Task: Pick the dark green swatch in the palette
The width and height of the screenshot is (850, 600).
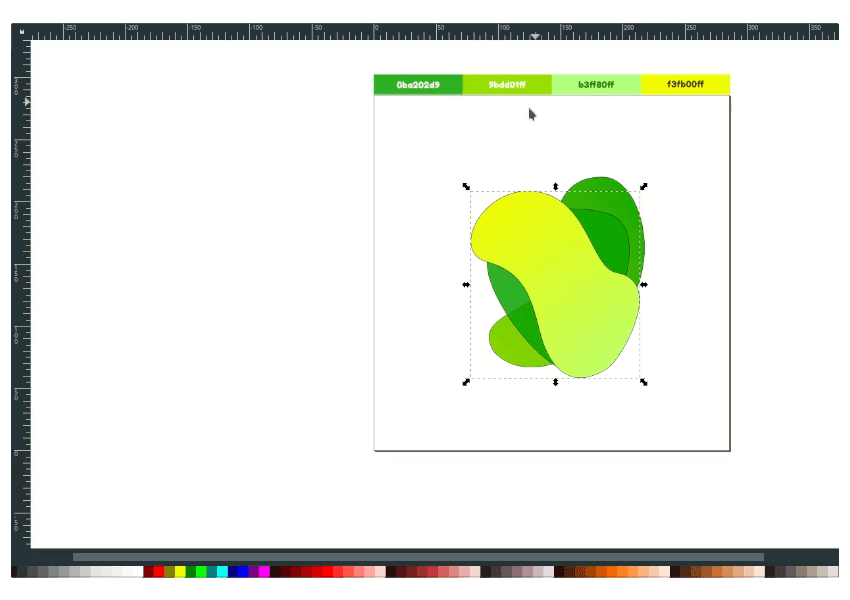Action: click(190, 571)
